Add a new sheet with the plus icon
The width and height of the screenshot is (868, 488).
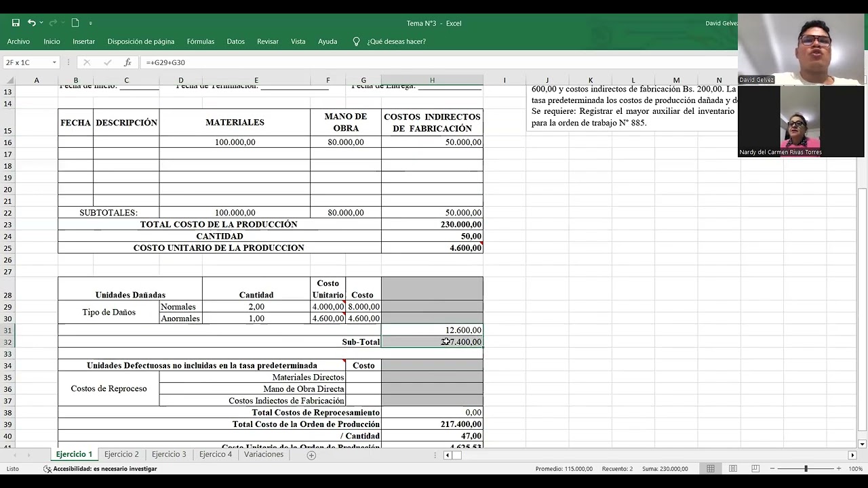coord(311,455)
